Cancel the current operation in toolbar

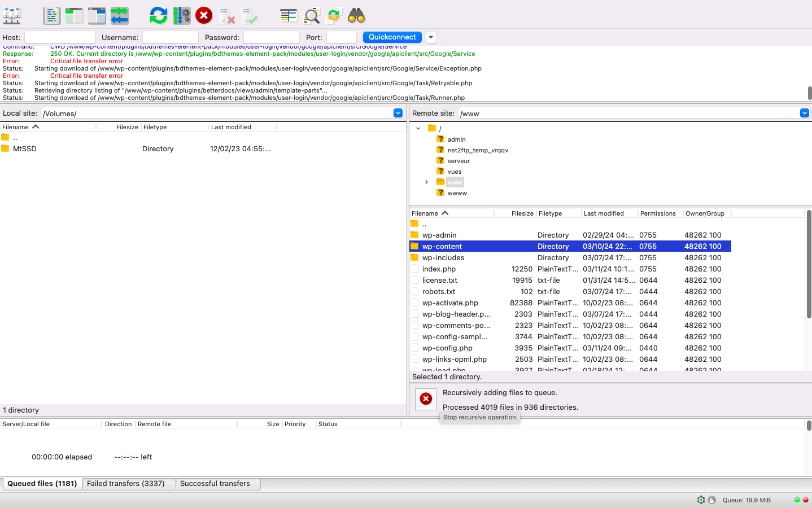204,15
